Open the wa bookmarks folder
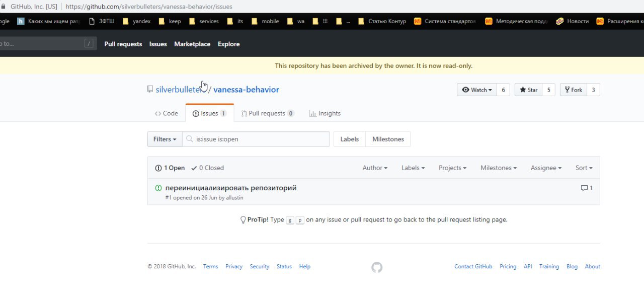Image resolution: width=644 pixels, height=303 pixels. (x=296, y=21)
